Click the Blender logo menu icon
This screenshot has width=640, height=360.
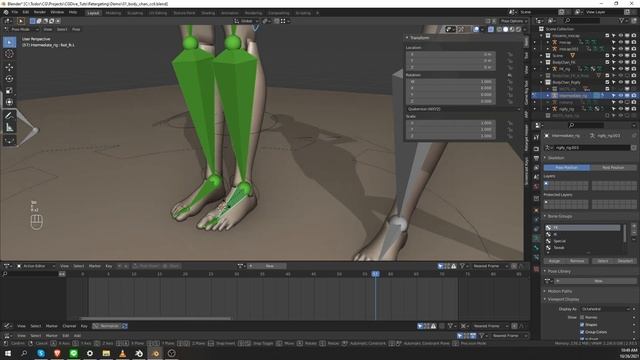(6, 12)
